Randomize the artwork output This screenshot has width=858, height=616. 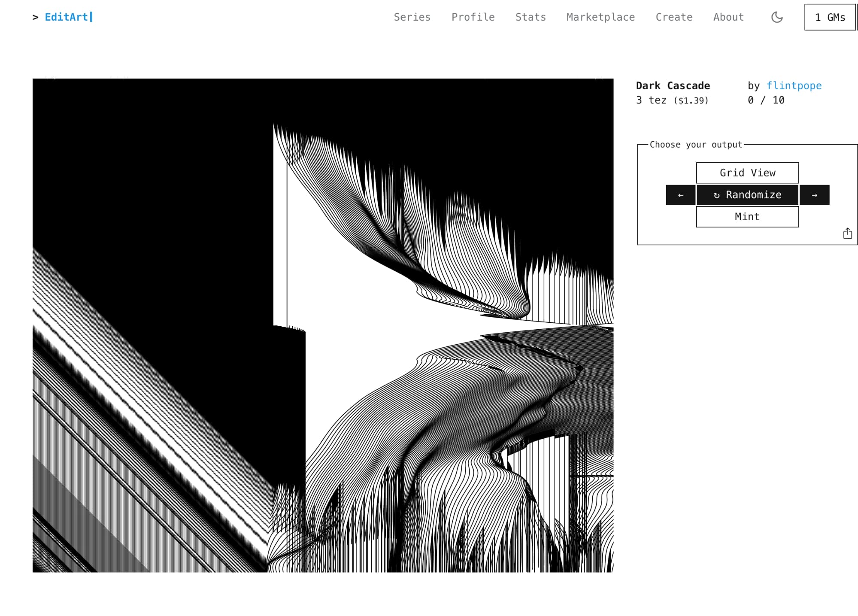747,195
